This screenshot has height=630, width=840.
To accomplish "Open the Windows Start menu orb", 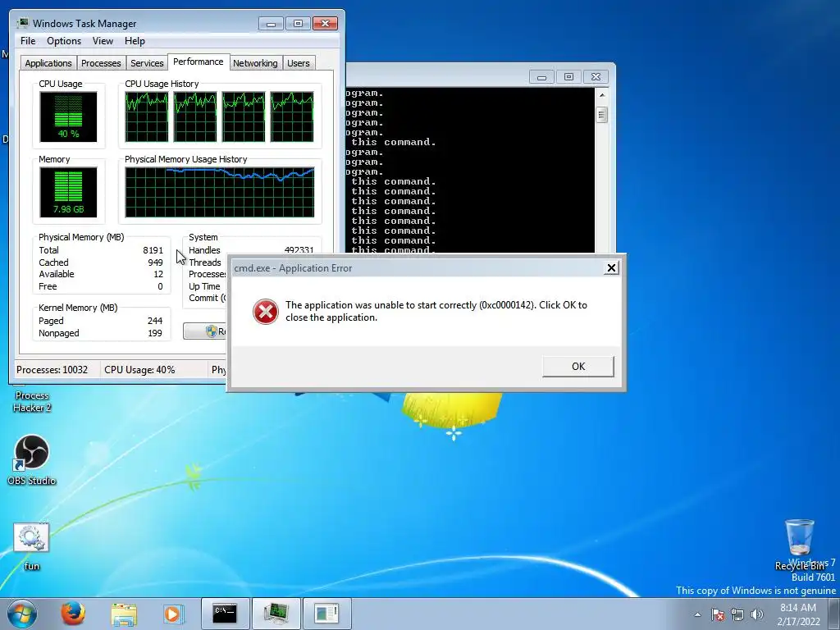I will tap(22, 614).
